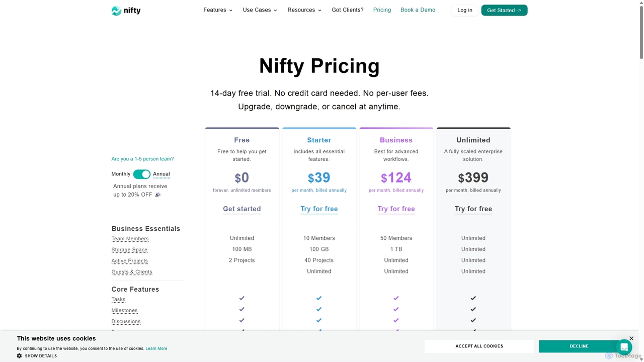Click the 100 GB storage value
This screenshot has width=644, height=362.
319,249
